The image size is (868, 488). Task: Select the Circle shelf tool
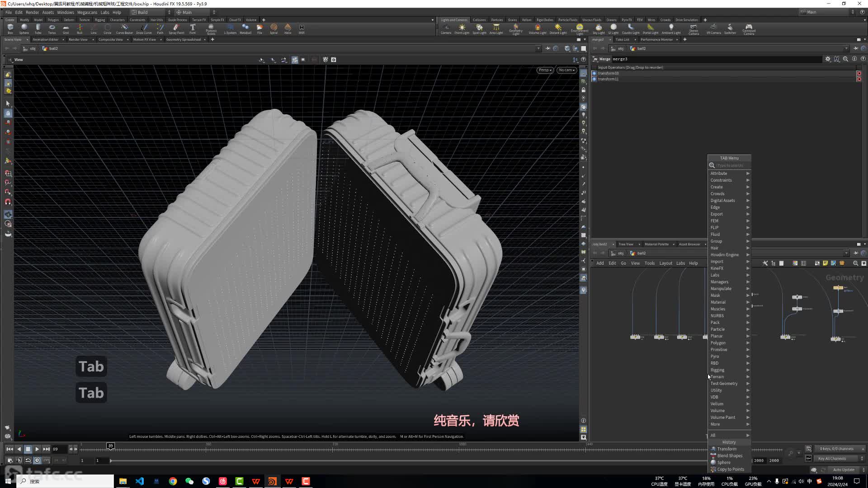coord(108,29)
